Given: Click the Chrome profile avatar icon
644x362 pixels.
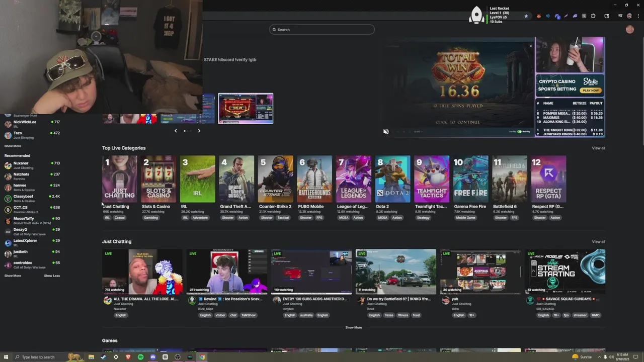Looking at the screenshot, I should pos(629,16).
